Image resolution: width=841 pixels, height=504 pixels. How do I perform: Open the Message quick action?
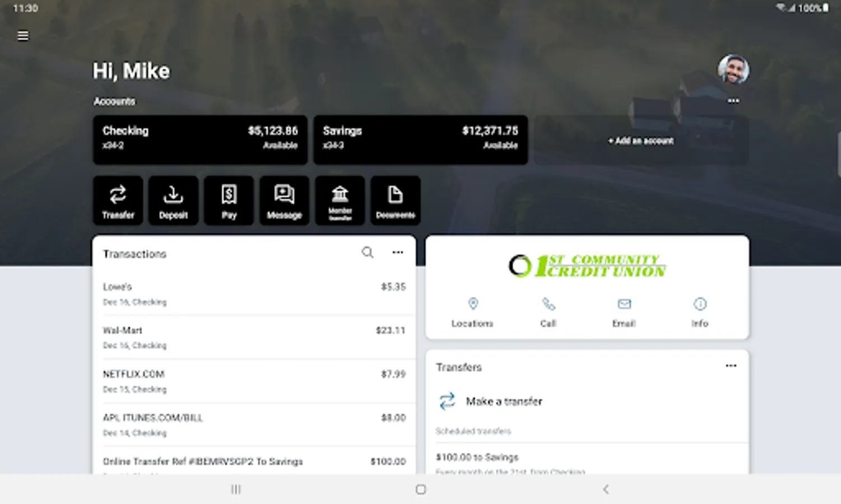(284, 200)
